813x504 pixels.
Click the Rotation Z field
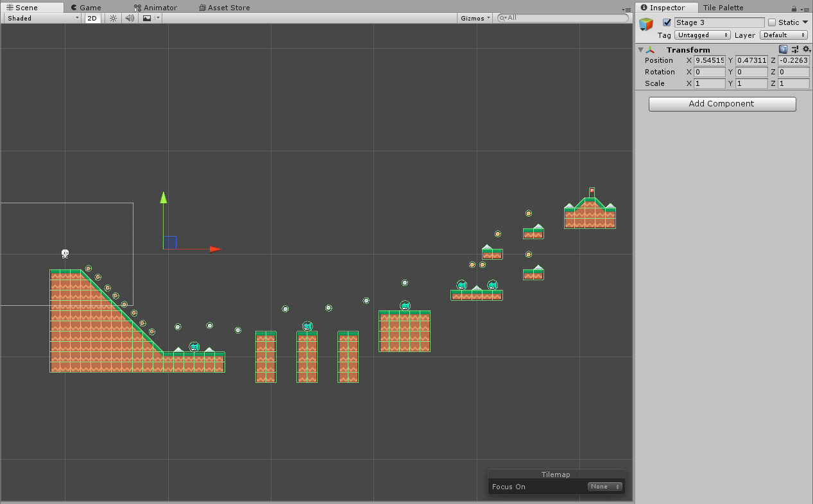[793, 72]
